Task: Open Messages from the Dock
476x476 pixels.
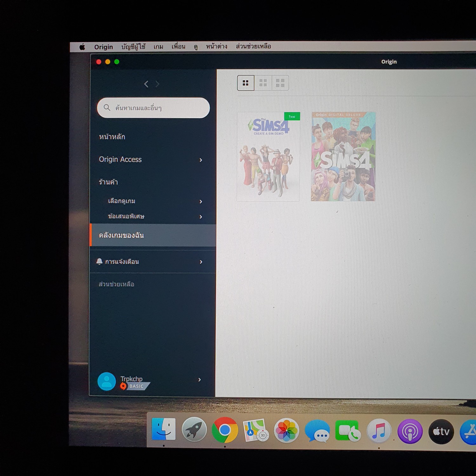Action: [x=317, y=431]
